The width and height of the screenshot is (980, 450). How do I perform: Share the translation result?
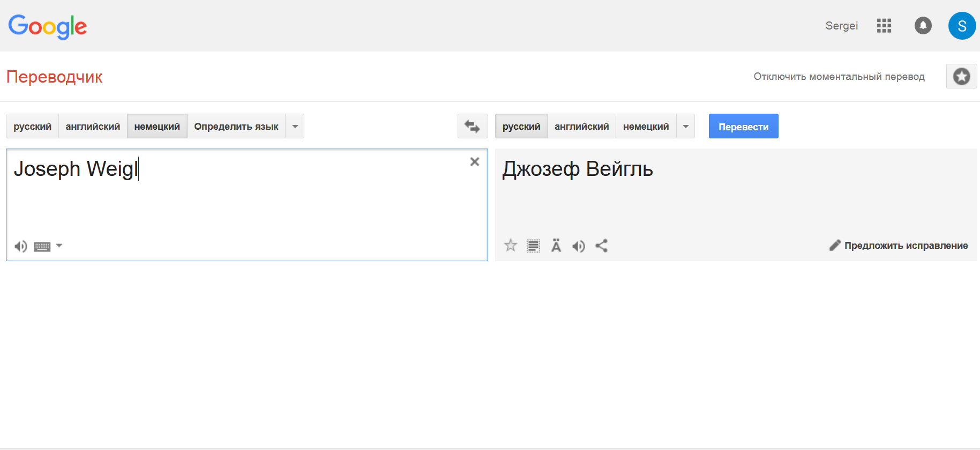602,246
